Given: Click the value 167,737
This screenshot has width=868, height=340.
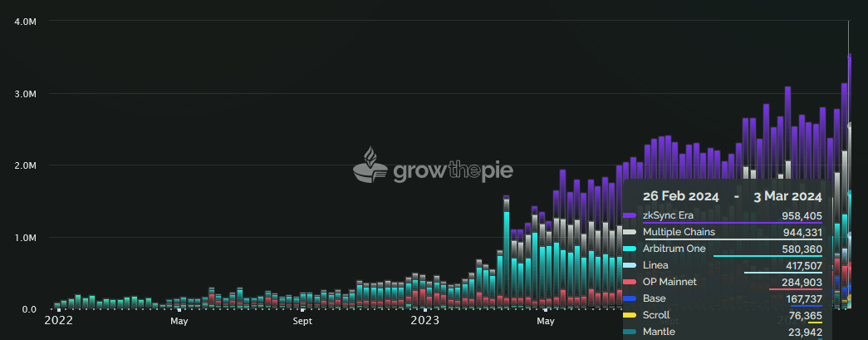Looking at the screenshot, I should coord(804,299).
